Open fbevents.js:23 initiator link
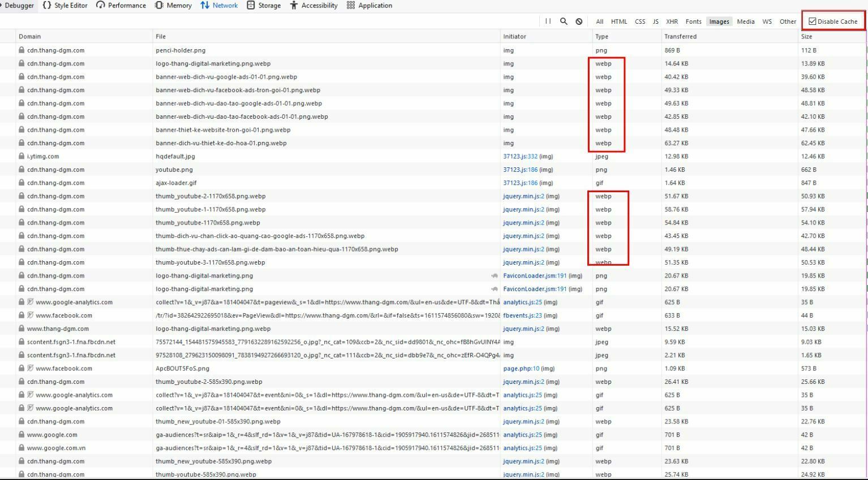 pos(522,315)
